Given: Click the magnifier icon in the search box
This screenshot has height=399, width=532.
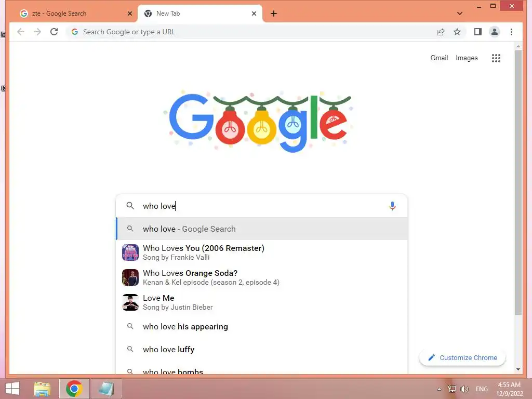Looking at the screenshot, I should pos(130,206).
